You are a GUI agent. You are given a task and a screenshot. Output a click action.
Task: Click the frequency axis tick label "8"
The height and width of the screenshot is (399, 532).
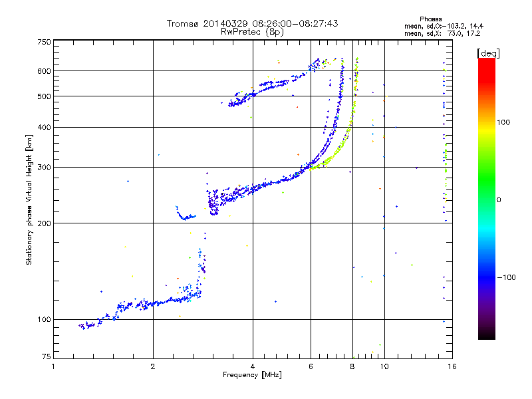(x=352, y=366)
